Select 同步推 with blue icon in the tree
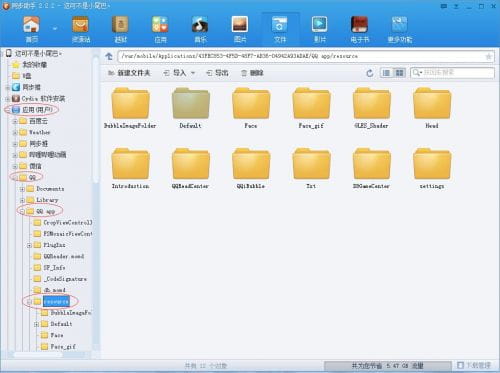Image resolution: width=500 pixels, height=373 pixels. pyautogui.click(x=27, y=87)
